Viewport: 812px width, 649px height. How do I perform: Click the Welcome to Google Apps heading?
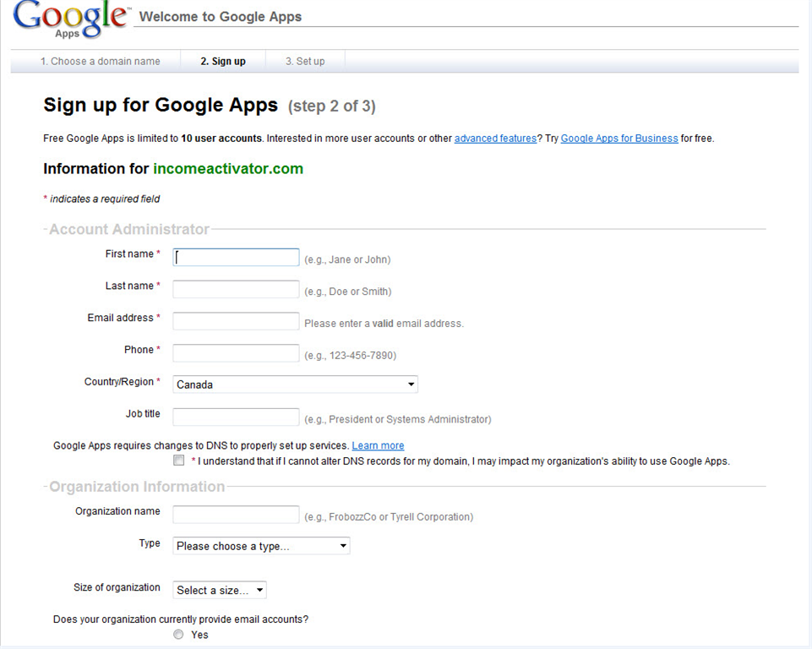220,17
